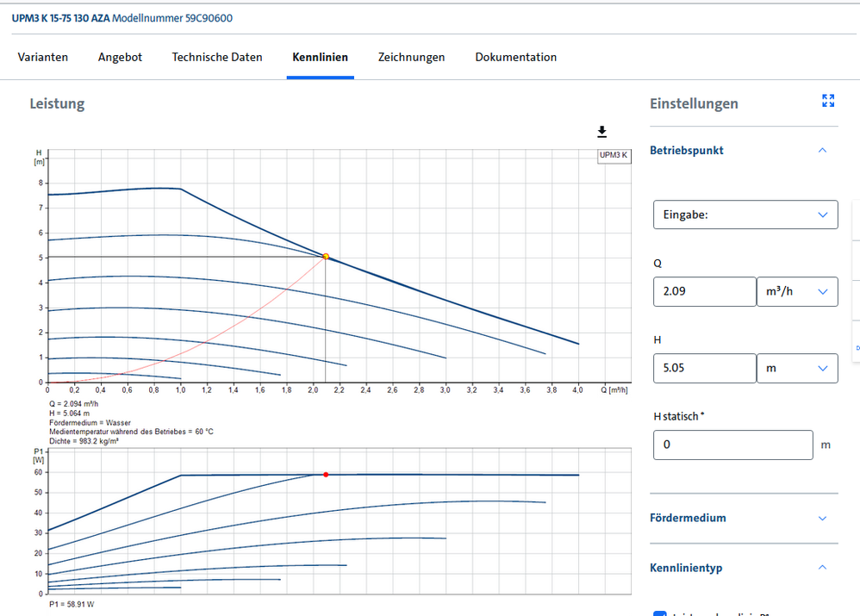Select the Kennlinien tab
Viewport: 860px width, 616px height.
click(x=320, y=57)
